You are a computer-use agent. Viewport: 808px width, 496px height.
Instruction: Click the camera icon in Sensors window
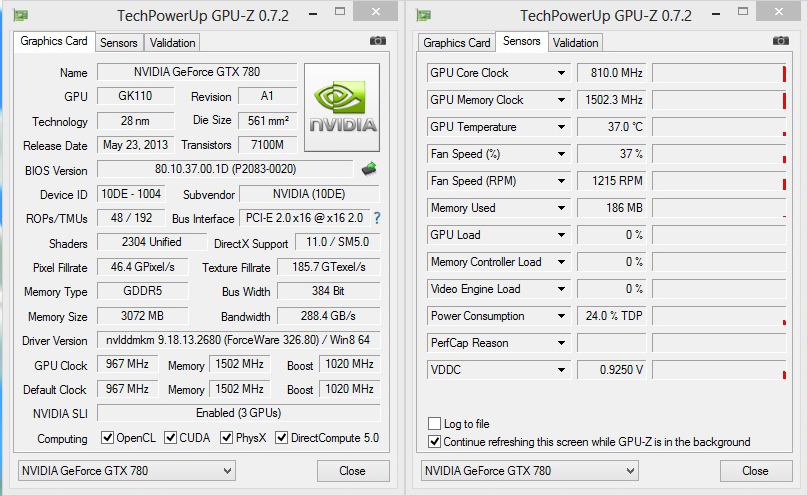[781, 41]
